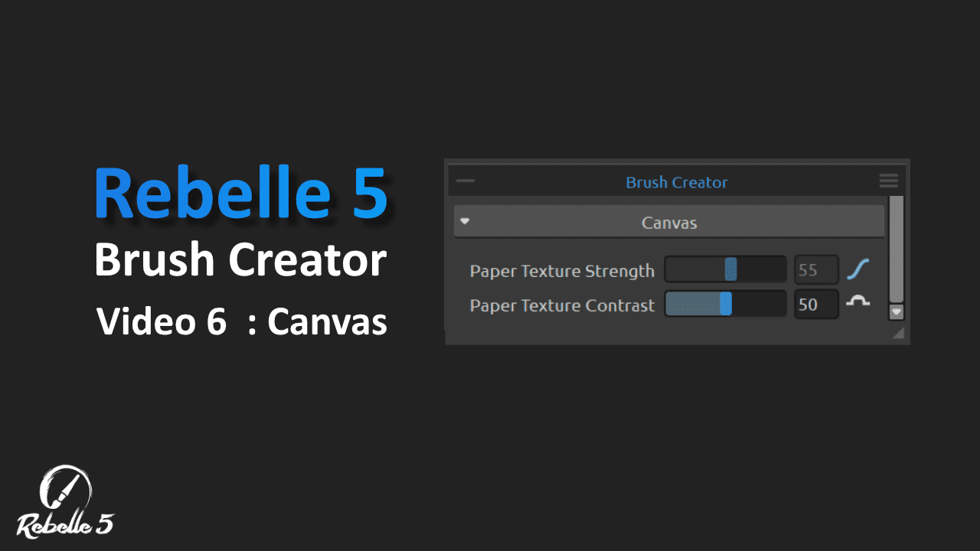Screen dimensions: 980x551
Task: Click the Paper Texture Strength slider
Action: (x=725, y=270)
